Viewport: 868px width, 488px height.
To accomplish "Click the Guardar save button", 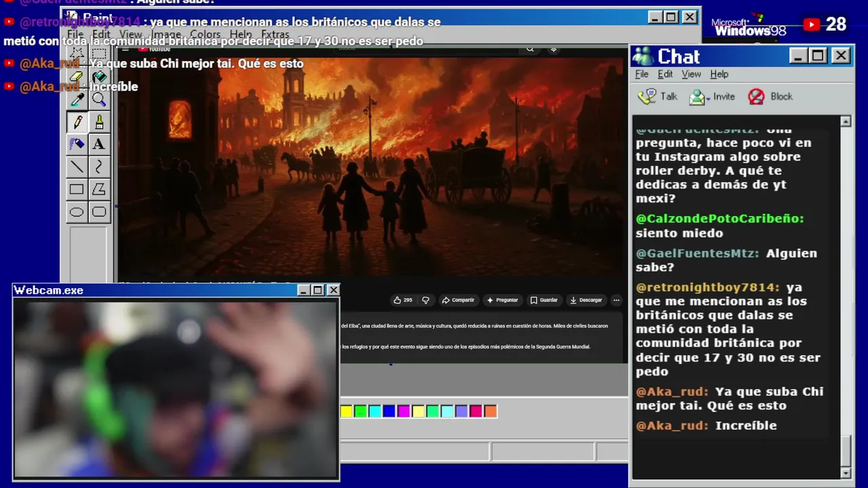I will pyautogui.click(x=545, y=300).
